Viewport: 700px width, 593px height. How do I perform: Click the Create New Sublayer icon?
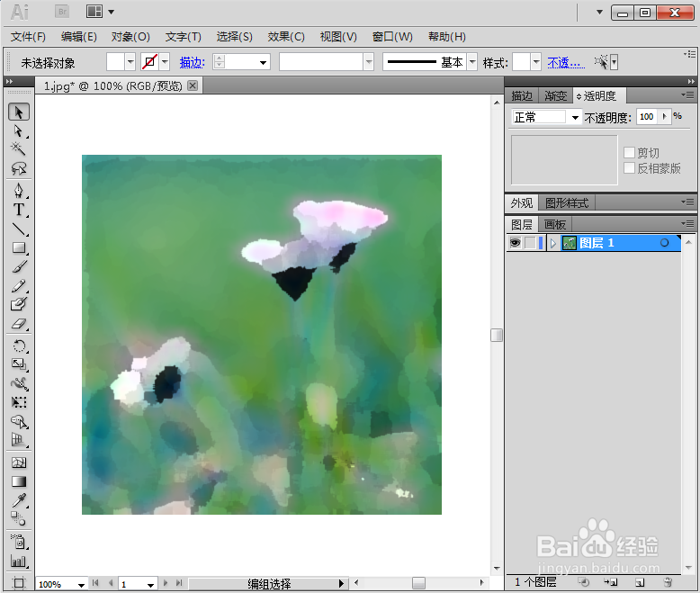(x=611, y=582)
